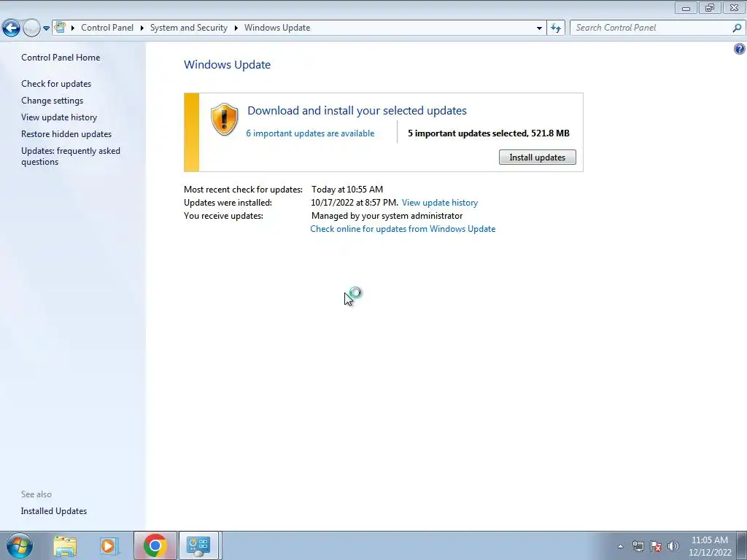This screenshot has width=747, height=560.
Task: Open Installed Updates under See also
Action: point(54,511)
